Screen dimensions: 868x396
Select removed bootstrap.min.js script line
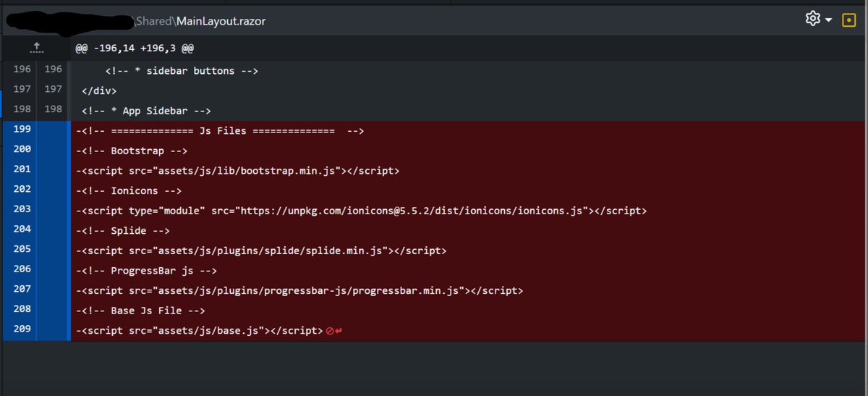[x=237, y=171]
